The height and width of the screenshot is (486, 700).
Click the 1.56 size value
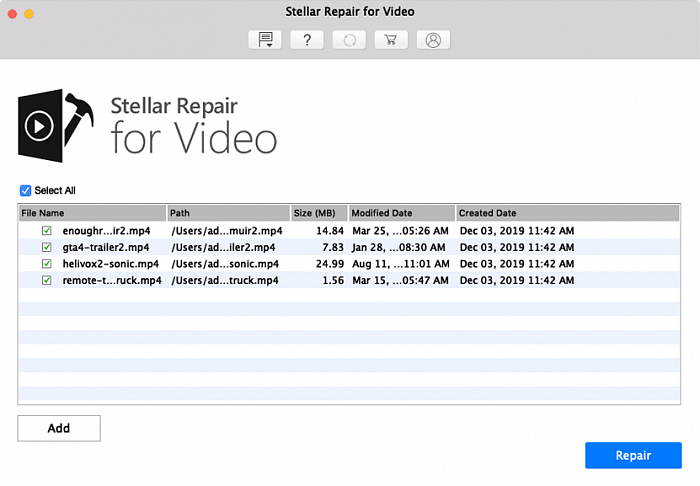333,280
